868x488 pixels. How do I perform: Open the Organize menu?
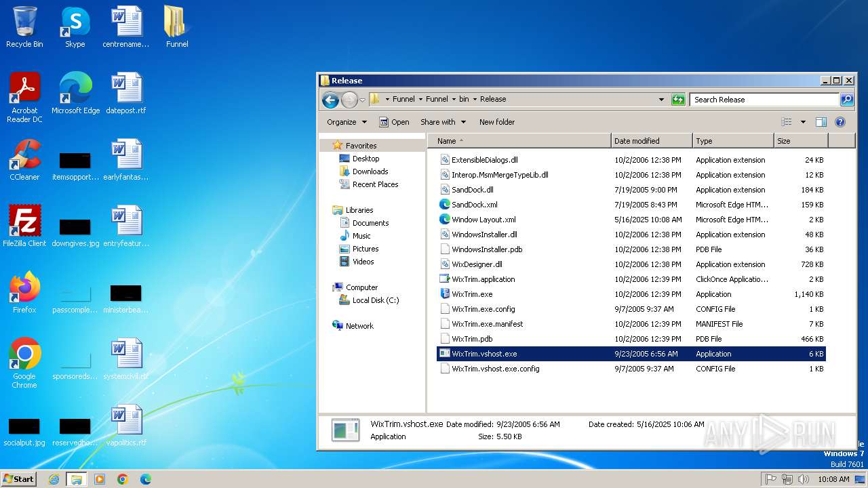[347, 122]
